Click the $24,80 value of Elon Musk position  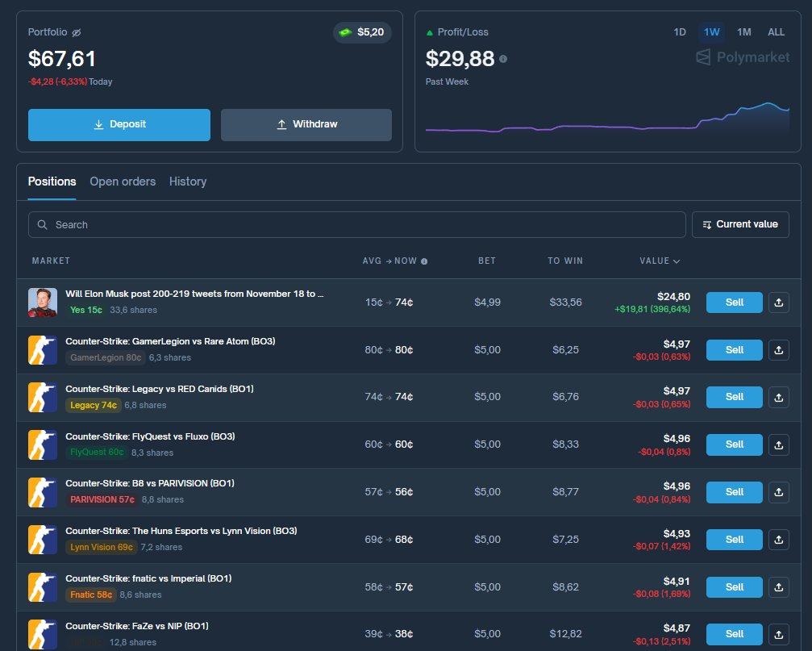(x=673, y=297)
